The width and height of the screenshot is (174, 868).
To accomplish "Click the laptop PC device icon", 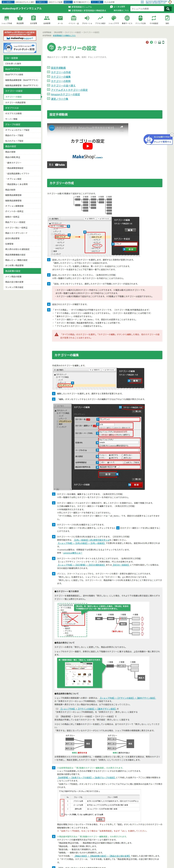I will 160,42.
